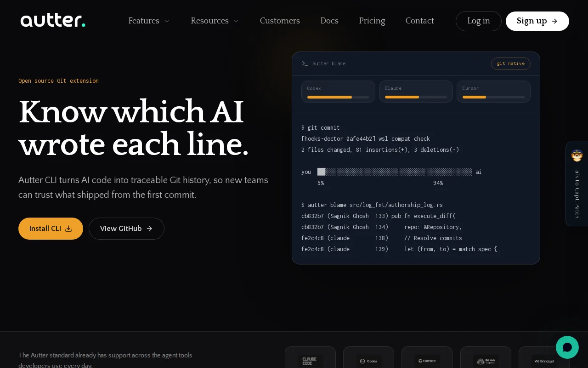This screenshot has height=368, width=588.
Task: Click the '$ autter blame src/log_fmt/authorship_log.rs' line
Action: click(372, 205)
